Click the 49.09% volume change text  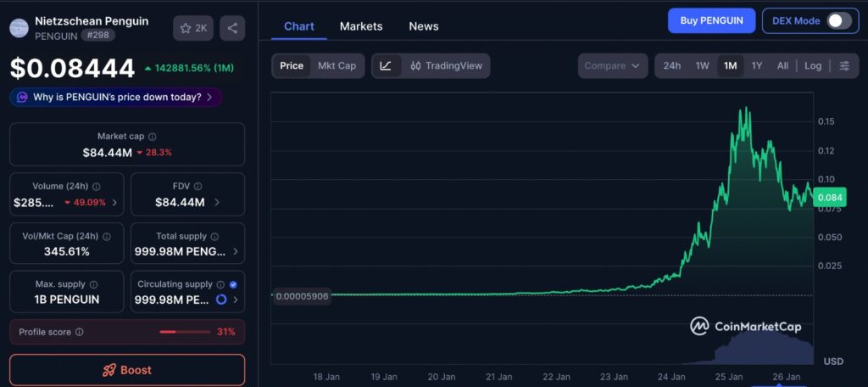pos(90,203)
